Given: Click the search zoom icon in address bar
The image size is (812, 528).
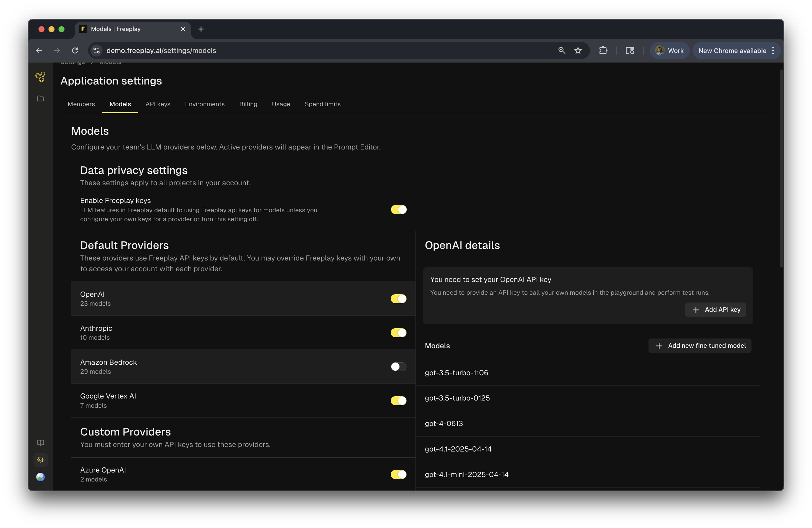Looking at the screenshot, I should [561, 50].
